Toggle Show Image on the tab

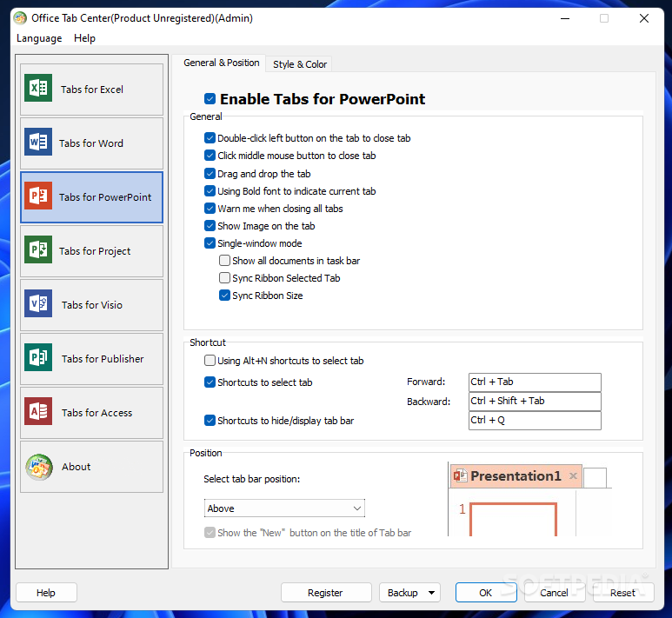tap(210, 226)
